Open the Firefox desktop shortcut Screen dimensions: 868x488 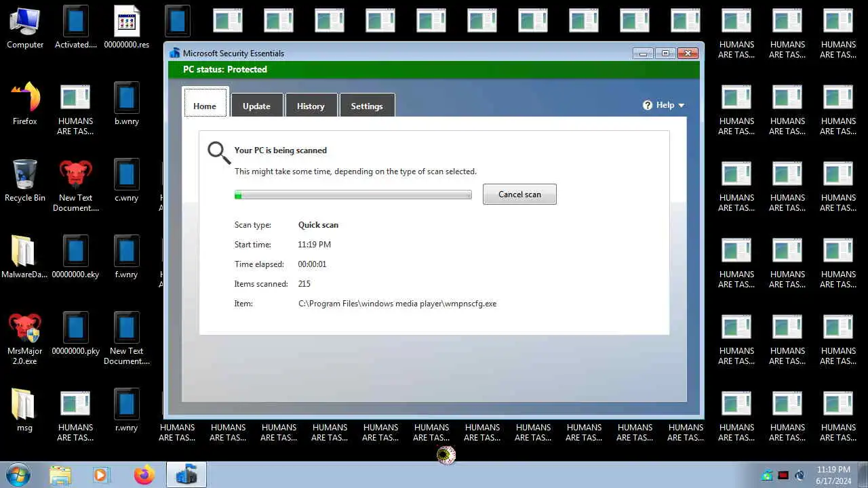point(25,104)
